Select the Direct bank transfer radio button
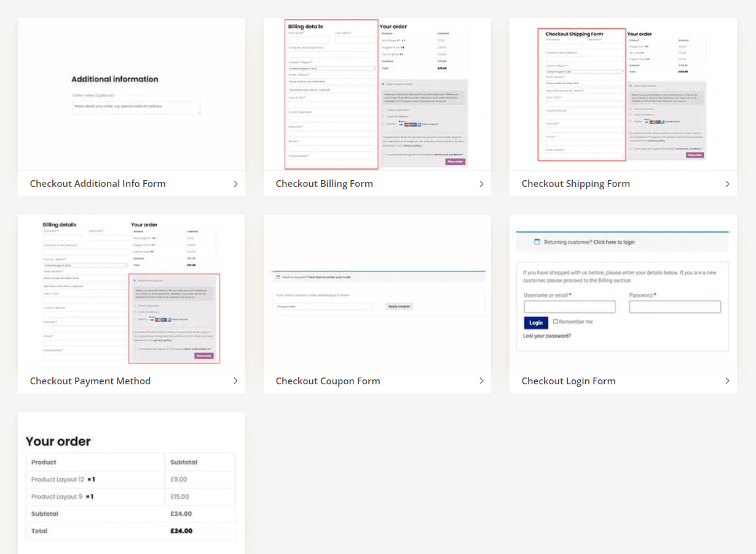 pos(384,84)
